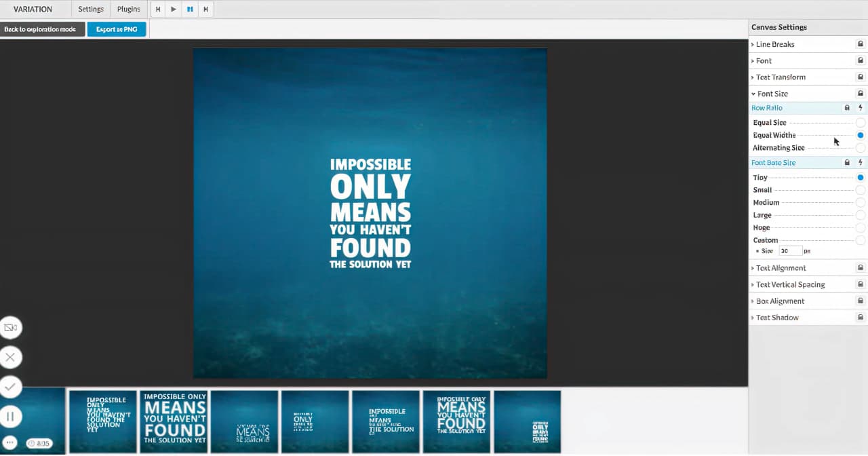Click the Export as PNG button
The image size is (868, 456).
point(117,30)
